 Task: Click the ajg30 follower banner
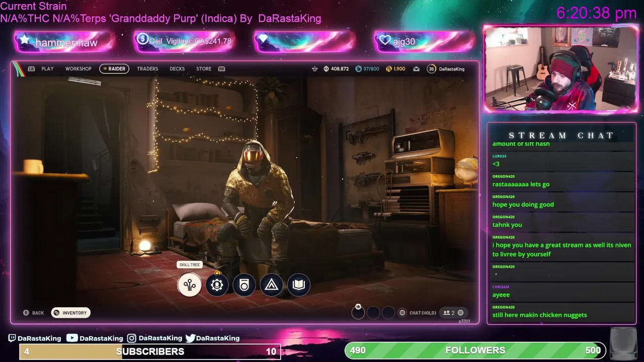tap(425, 42)
